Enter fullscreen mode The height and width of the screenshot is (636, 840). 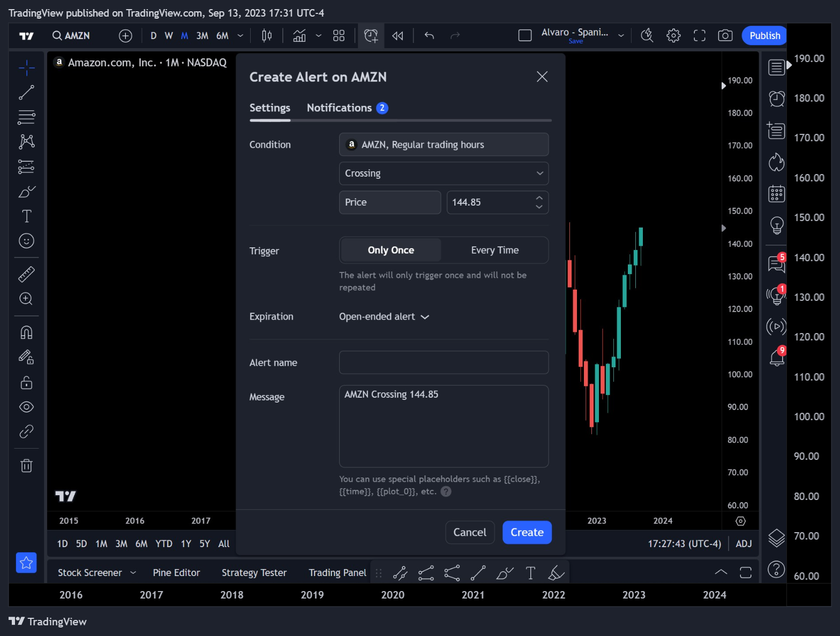700,36
